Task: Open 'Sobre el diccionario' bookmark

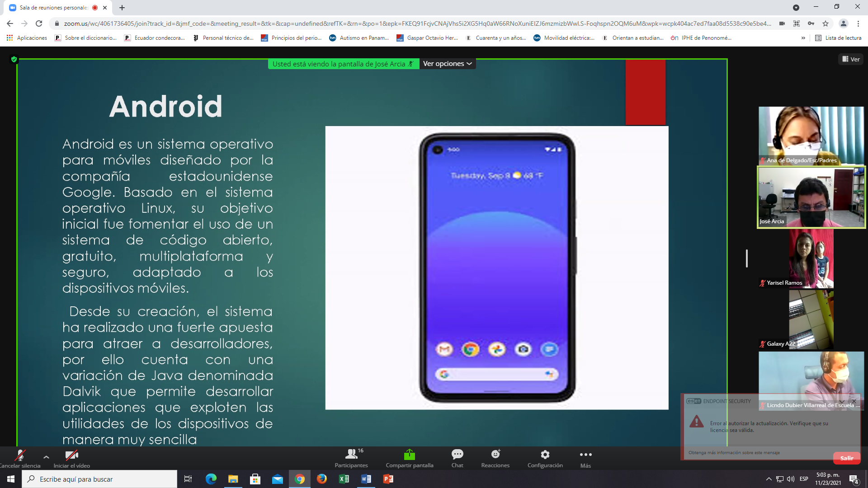Action: 85,38
